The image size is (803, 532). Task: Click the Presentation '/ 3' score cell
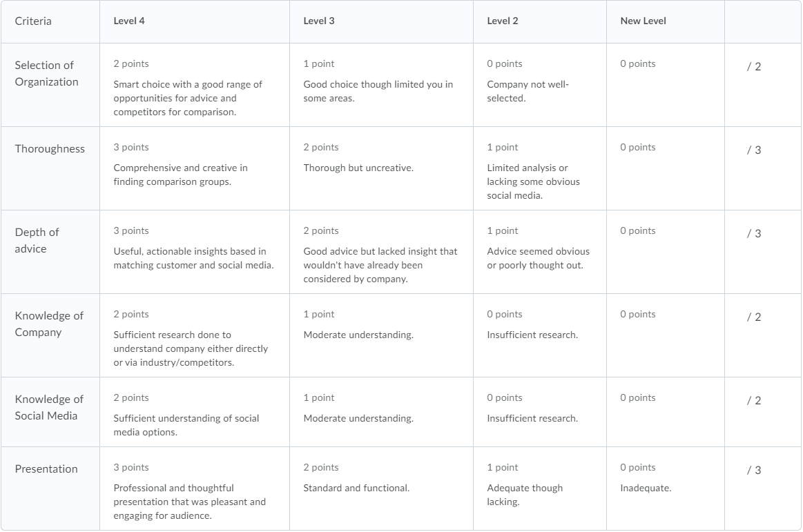click(x=754, y=471)
